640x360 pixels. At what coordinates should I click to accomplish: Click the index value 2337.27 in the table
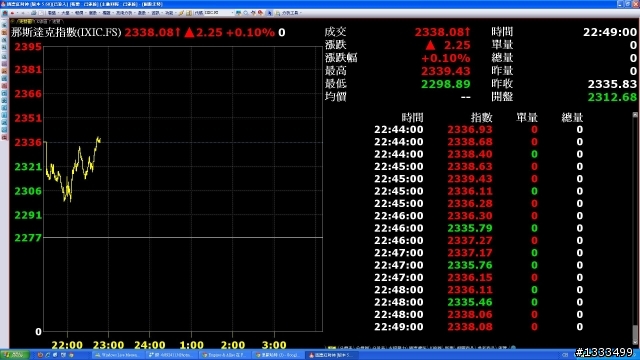coord(470,240)
